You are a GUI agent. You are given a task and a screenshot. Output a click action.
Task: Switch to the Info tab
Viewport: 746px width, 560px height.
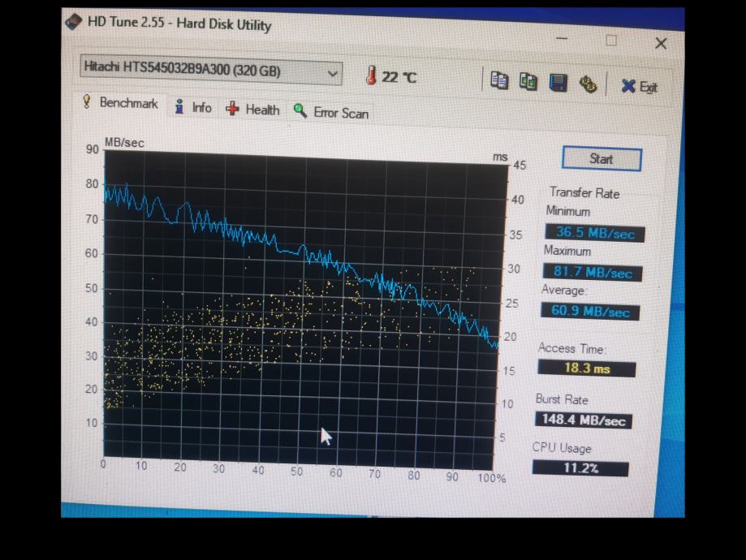tap(194, 107)
